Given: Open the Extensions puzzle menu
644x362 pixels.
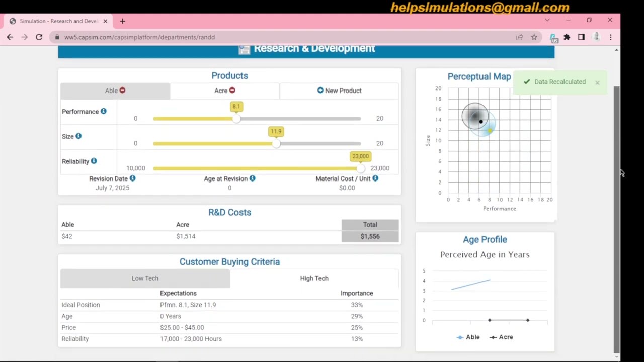Looking at the screenshot, I should pyautogui.click(x=567, y=37).
